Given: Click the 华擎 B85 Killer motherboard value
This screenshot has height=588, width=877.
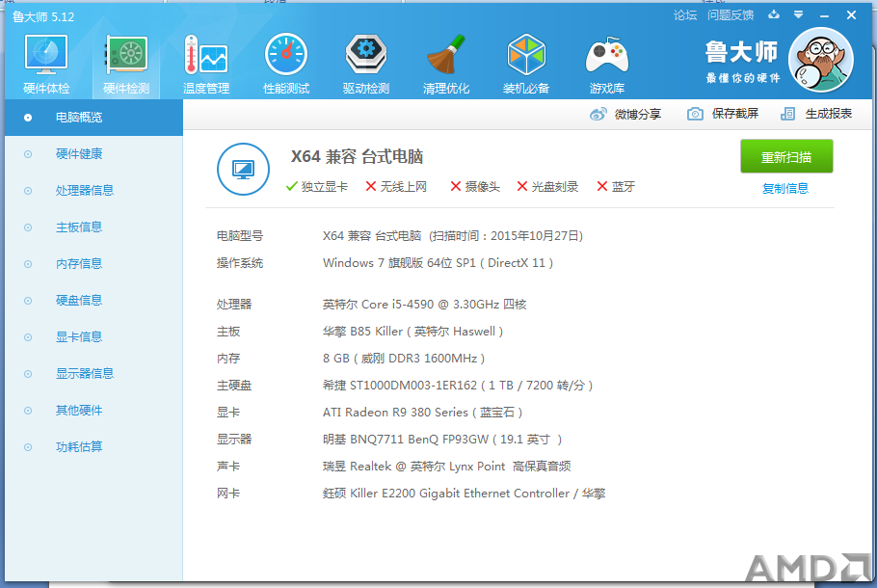Looking at the screenshot, I should point(412,332).
